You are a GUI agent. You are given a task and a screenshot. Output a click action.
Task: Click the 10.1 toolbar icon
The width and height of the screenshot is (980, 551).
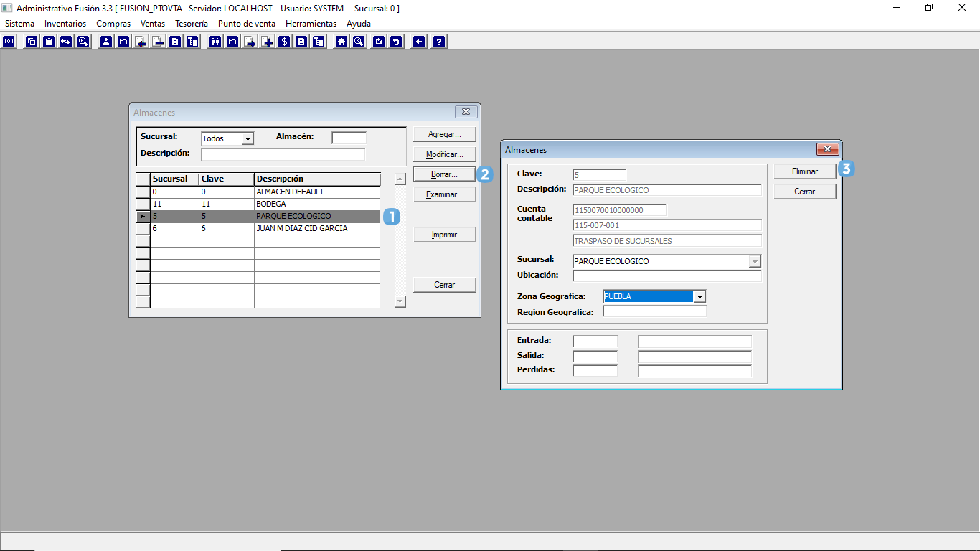(9, 42)
